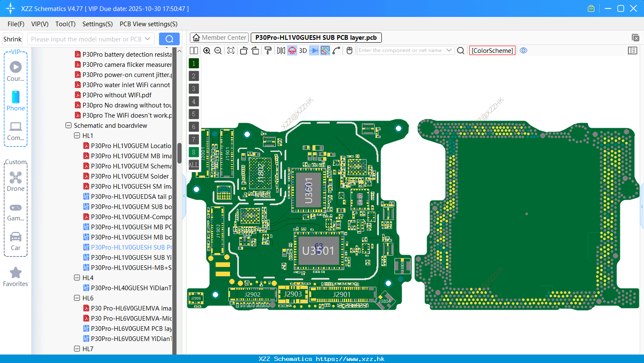Click the yellow toolbox icon in title bar
Viewport: 644px width, 363px height.
(591, 8)
